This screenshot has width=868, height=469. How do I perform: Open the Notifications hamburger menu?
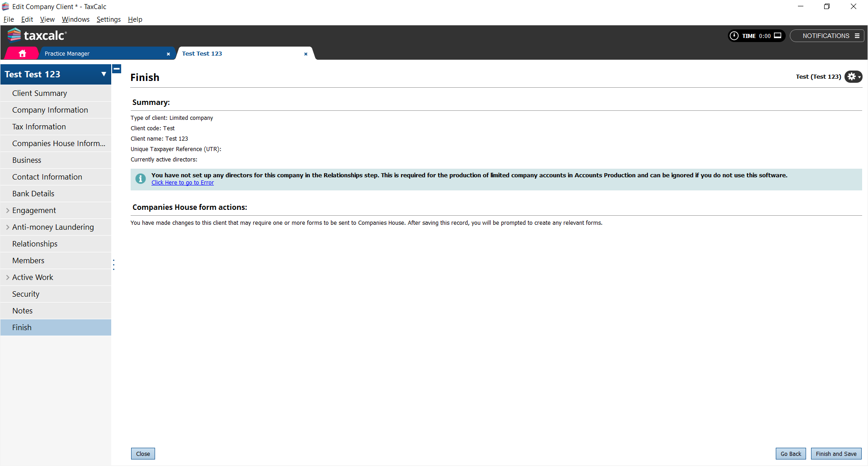click(x=857, y=36)
